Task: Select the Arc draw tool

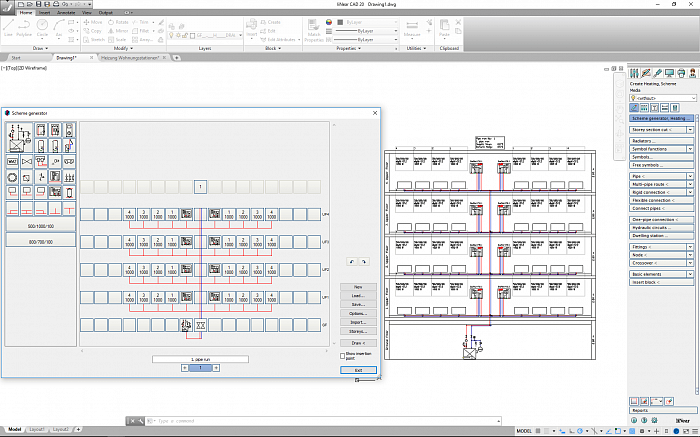Action: coord(58,28)
